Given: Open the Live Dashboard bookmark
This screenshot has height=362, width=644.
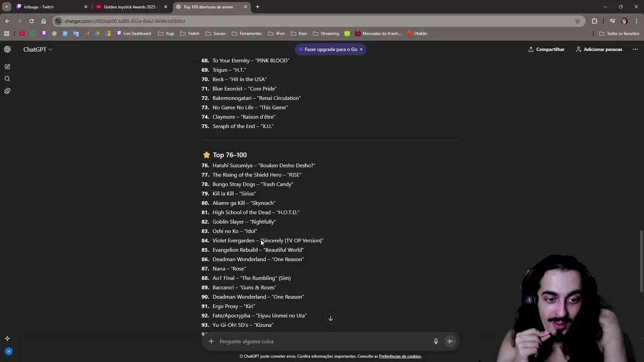Looking at the screenshot, I should tap(134, 34).
